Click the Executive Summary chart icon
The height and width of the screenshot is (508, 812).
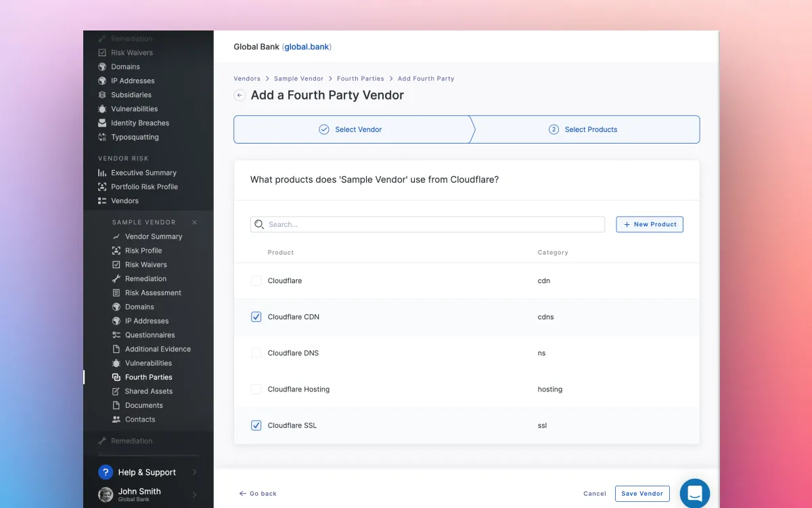click(102, 173)
